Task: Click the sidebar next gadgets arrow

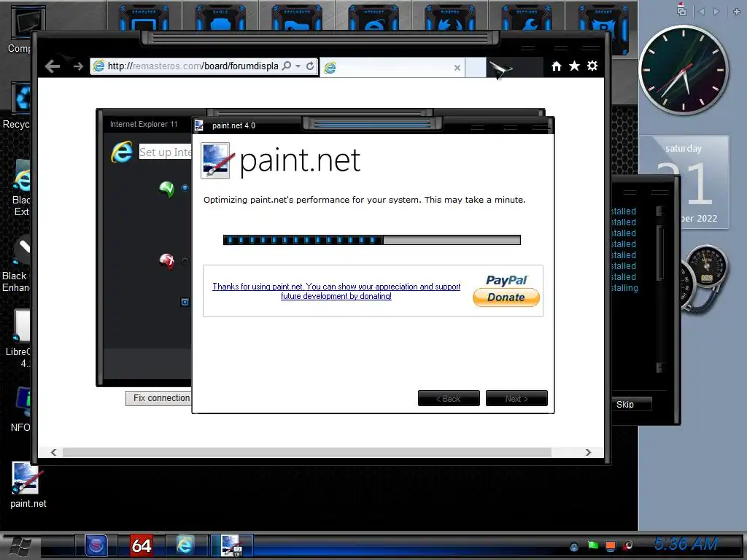Action: tap(716, 12)
